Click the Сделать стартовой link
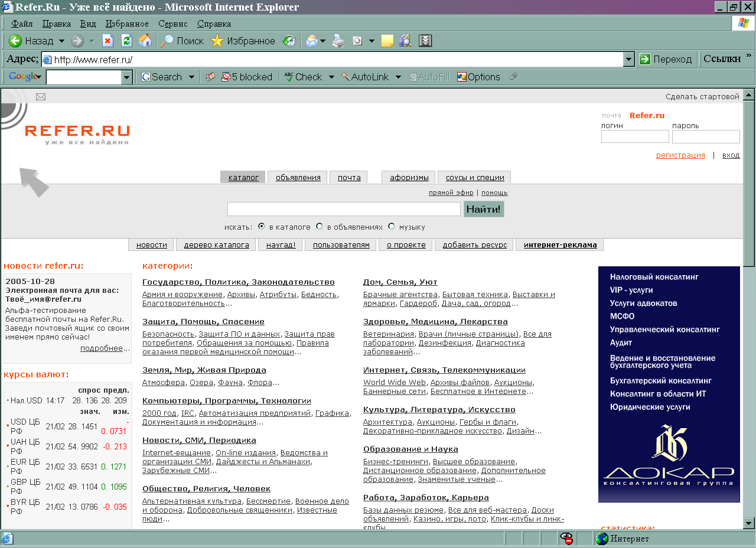The width and height of the screenshot is (756, 548). click(x=702, y=97)
